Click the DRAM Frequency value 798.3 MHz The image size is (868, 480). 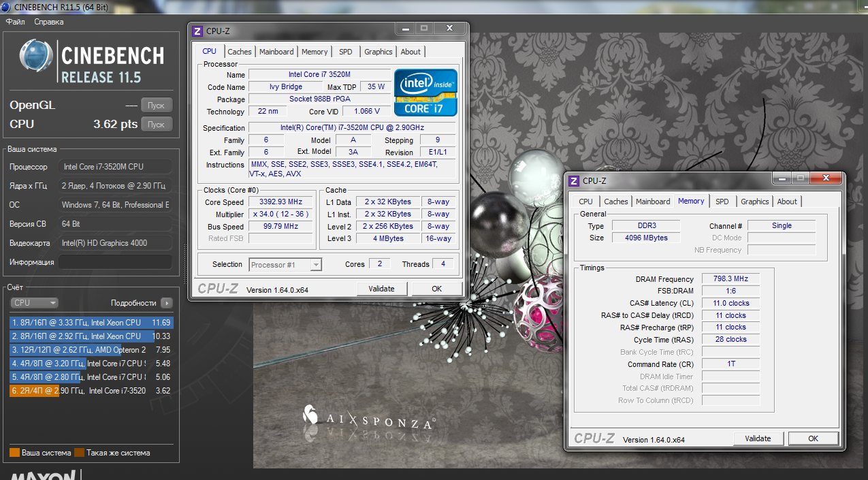click(730, 279)
